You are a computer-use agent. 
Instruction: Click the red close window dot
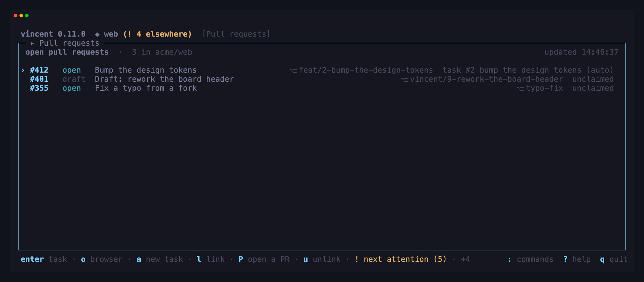pyautogui.click(x=16, y=16)
